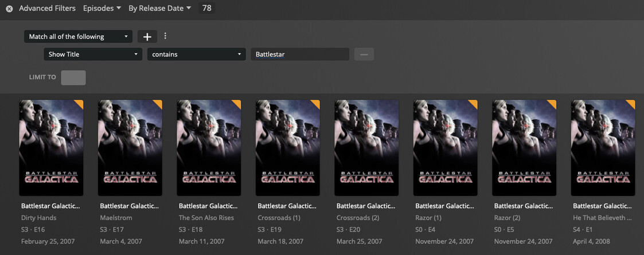Click the LIMIT TO input box
Viewport: 644px width, 255px height.
pos(73,77)
